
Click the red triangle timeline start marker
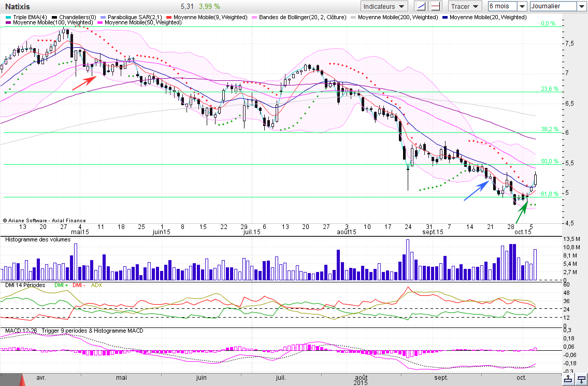(x=22, y=380)
